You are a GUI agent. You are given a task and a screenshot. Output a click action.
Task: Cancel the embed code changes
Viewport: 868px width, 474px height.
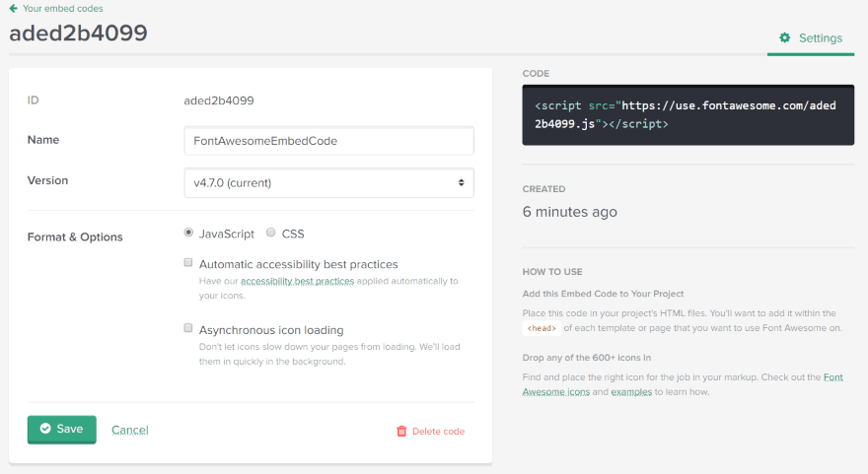point(130,431)
